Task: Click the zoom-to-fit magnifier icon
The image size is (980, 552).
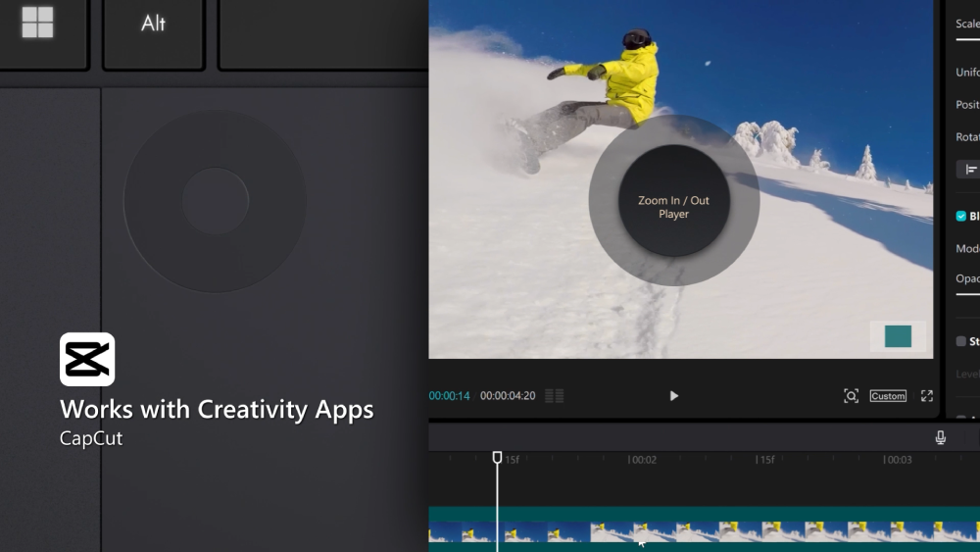Action: pos(851,396)
